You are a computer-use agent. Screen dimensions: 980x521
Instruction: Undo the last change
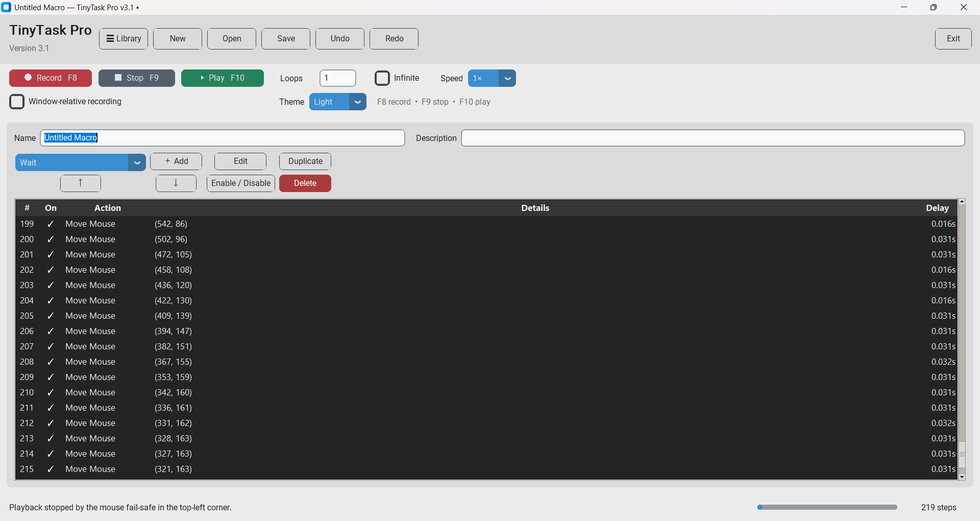340,39
